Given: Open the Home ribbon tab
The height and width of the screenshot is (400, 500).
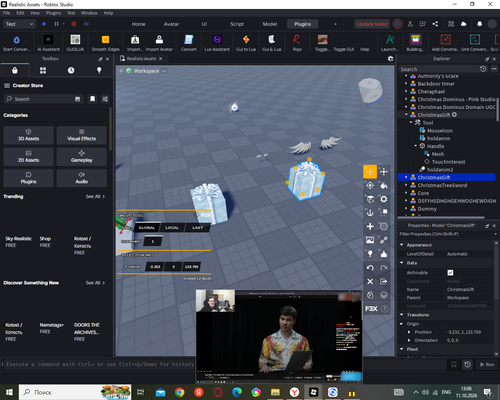Looking at the screenshot, I should tap(138, 24).
